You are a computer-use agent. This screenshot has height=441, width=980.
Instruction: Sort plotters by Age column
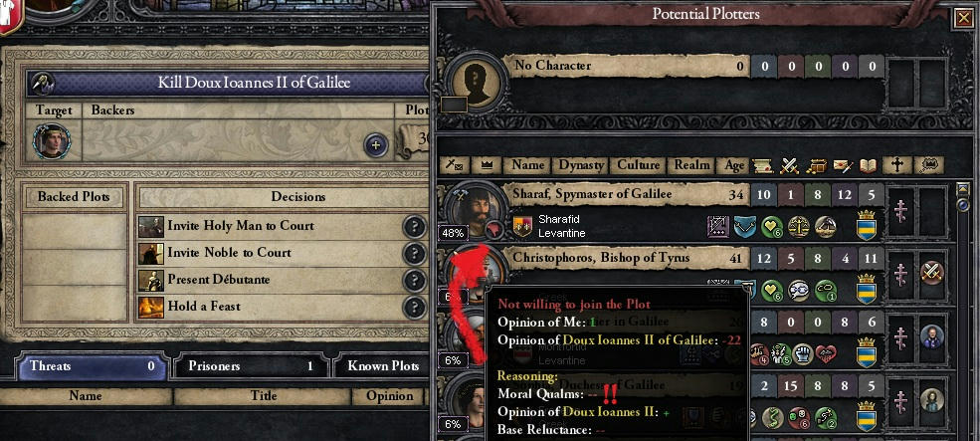click(x=733, y=165)
